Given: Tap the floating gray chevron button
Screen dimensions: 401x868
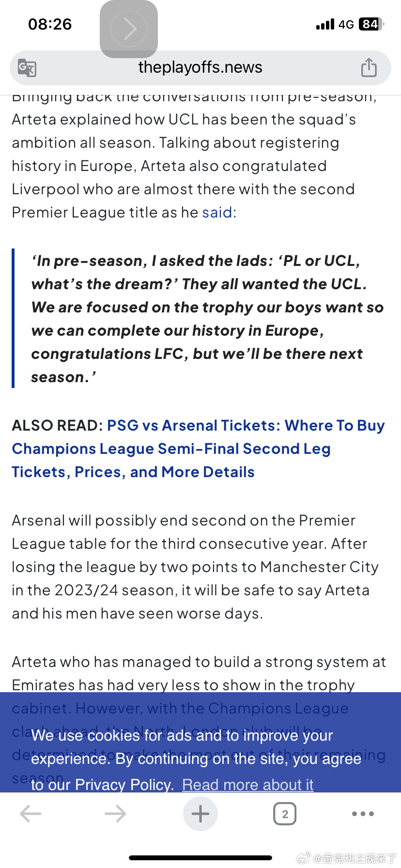Looking at the screenshot, I should coord(129,29).
